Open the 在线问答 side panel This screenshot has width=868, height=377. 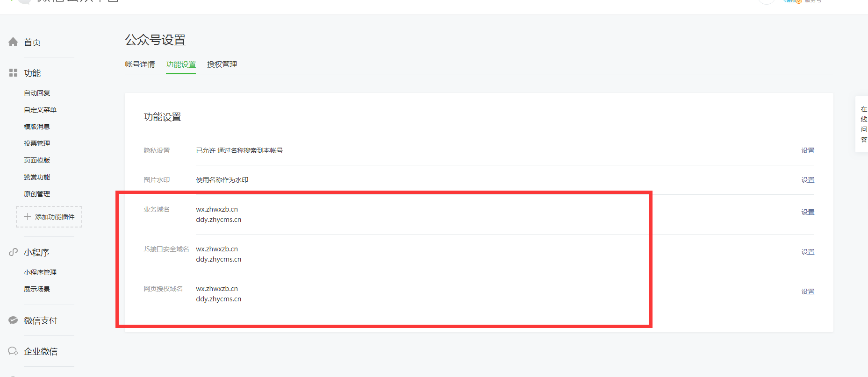click(x=863, y=124)
